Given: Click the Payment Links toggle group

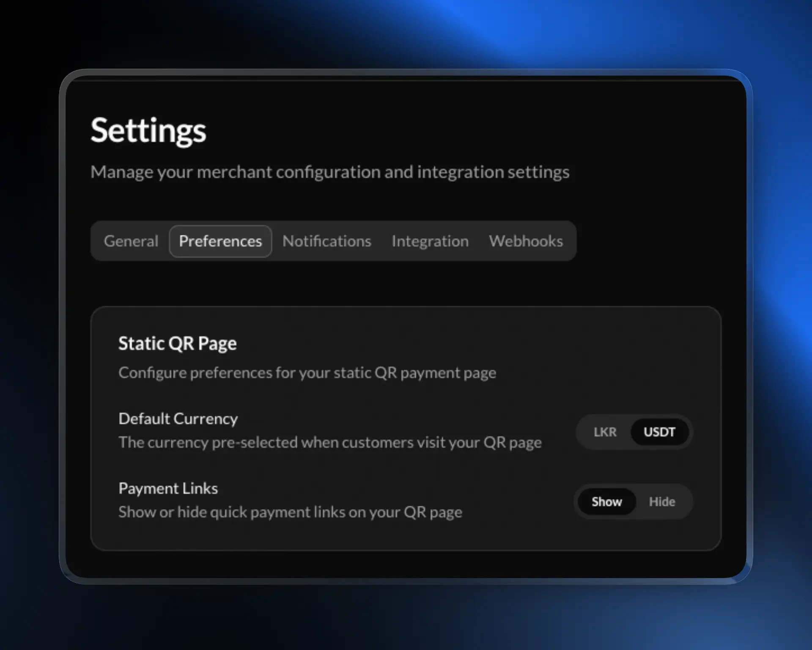Looking at the screenshot, I should pos(634,501).
